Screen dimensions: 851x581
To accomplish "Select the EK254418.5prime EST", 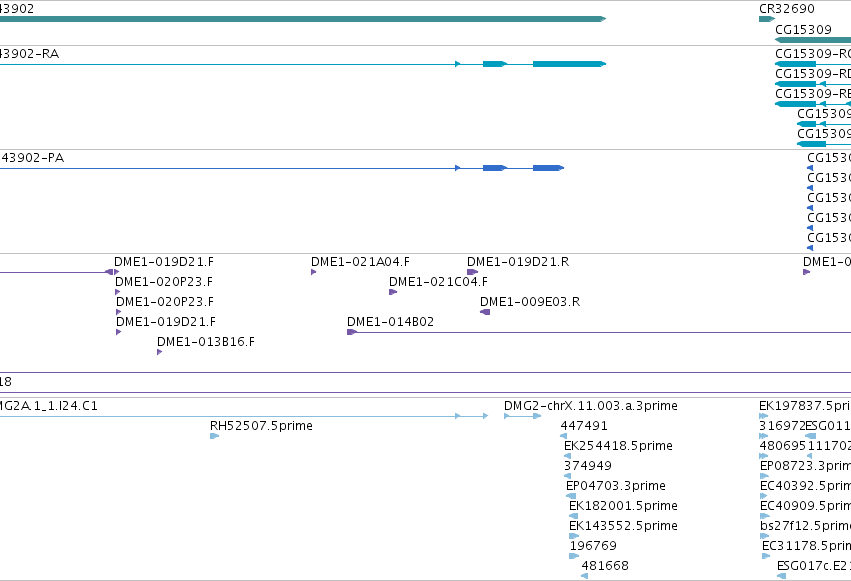I will pyautogui.click(x=568, y=456).
